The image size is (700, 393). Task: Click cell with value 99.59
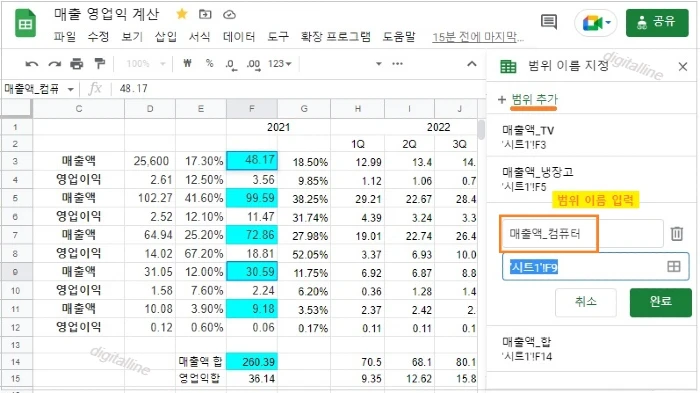tap(252, 198)
